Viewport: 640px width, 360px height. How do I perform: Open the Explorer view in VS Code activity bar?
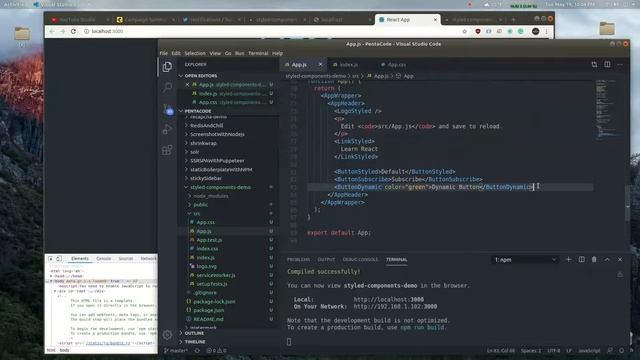coord(167,67)
